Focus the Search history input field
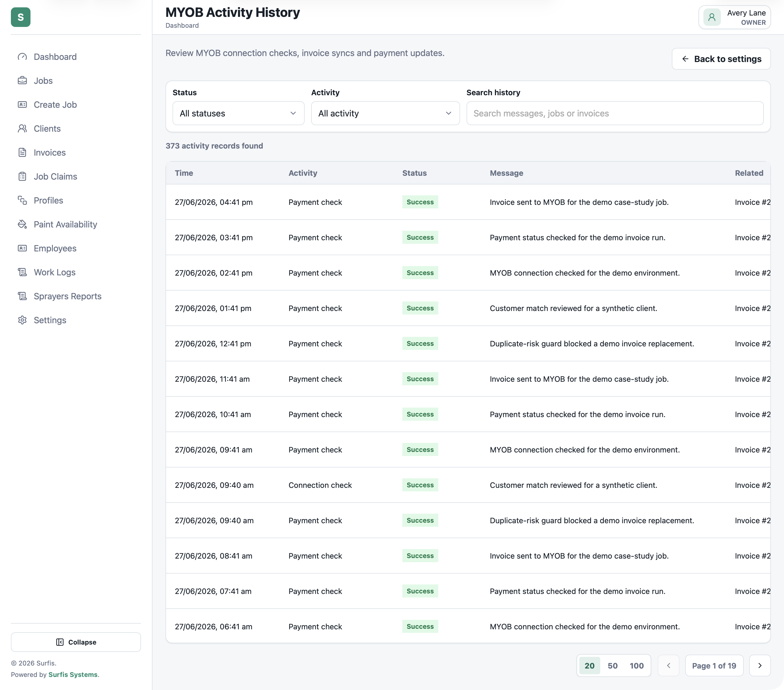The image size is (784, 690). point(615,113)
